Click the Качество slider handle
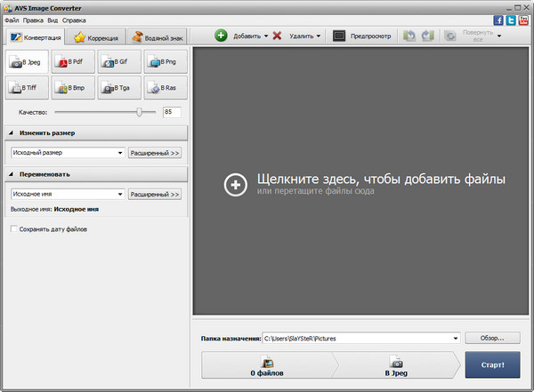This screenshot has width=534, height=392. 140,112
